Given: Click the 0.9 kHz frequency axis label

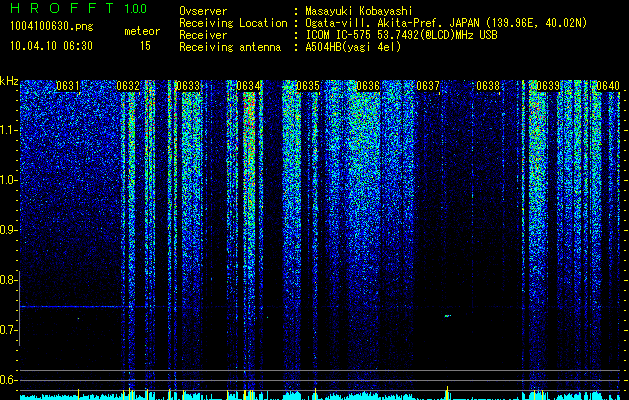Looking at the screenshot, I should (8, 230).
